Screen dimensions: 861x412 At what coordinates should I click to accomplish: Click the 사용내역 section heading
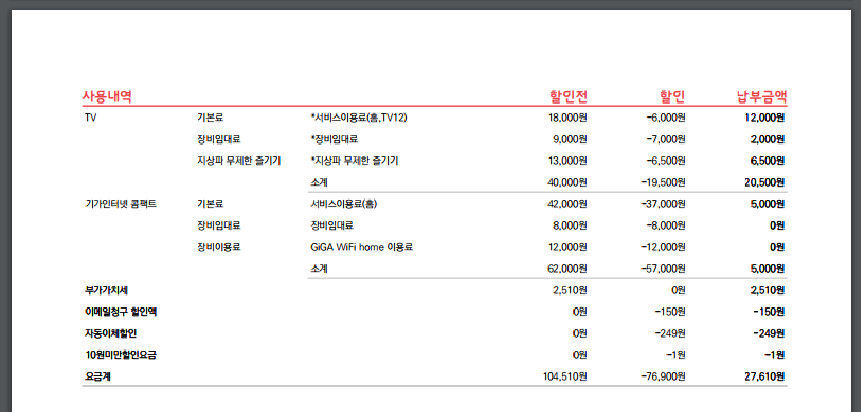107,97
